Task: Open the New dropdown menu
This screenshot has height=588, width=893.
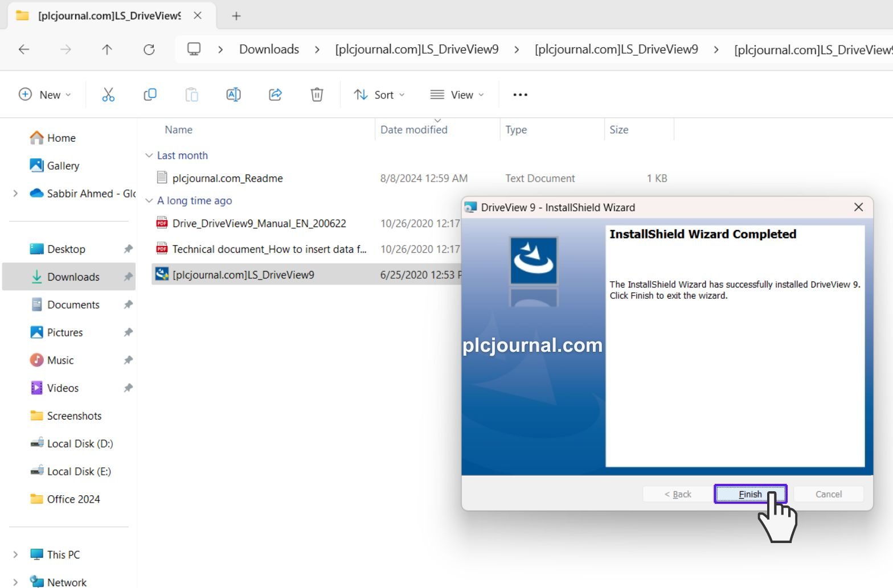Action: [x=46, y=94]
